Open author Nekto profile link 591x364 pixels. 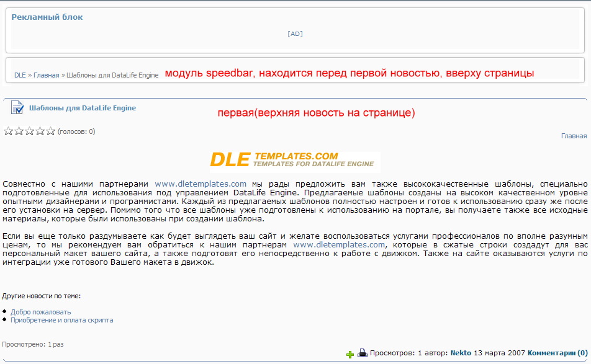[461, 353]
